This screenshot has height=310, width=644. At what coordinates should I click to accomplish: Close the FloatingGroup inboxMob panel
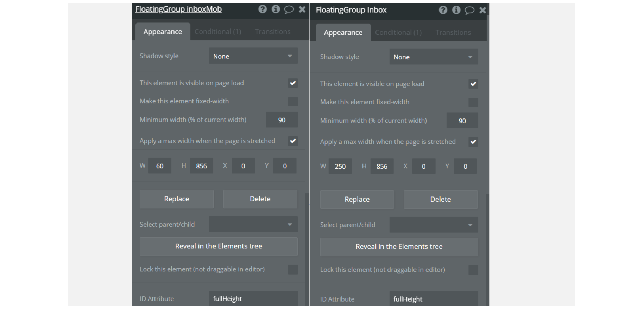(302, 9)
